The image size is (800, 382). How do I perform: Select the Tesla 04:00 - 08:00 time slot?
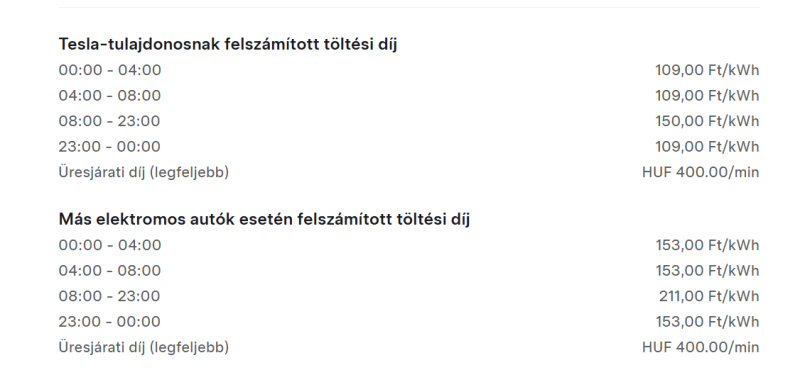pyautogui.click(x=110, y=95)
